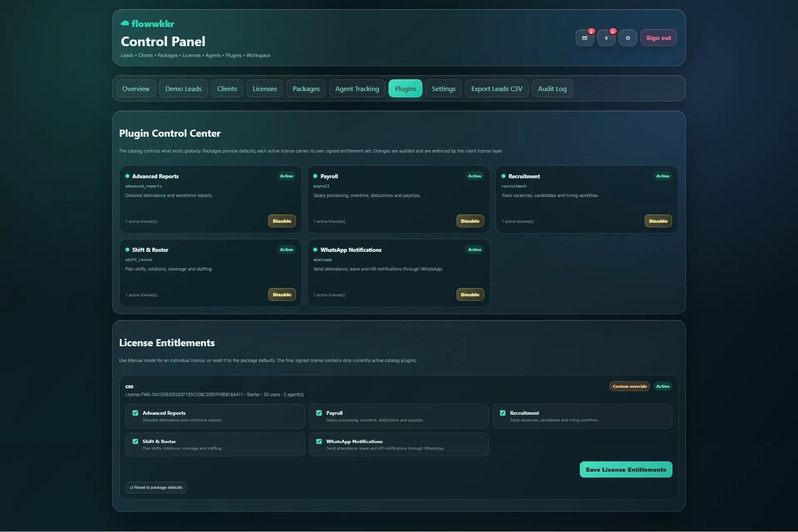Go to the Clients tab
The image size is (798, 532).
click(x=227, y=89)
